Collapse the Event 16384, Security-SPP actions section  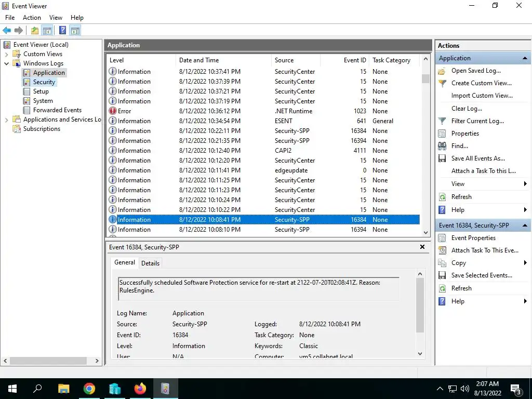click(x=525, y=225)
